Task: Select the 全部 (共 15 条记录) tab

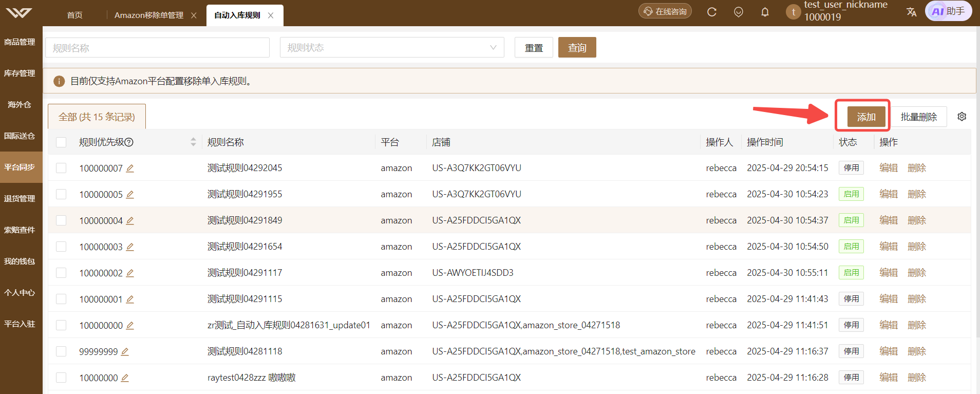Action: pyautogui.click(x=97, y=117)
